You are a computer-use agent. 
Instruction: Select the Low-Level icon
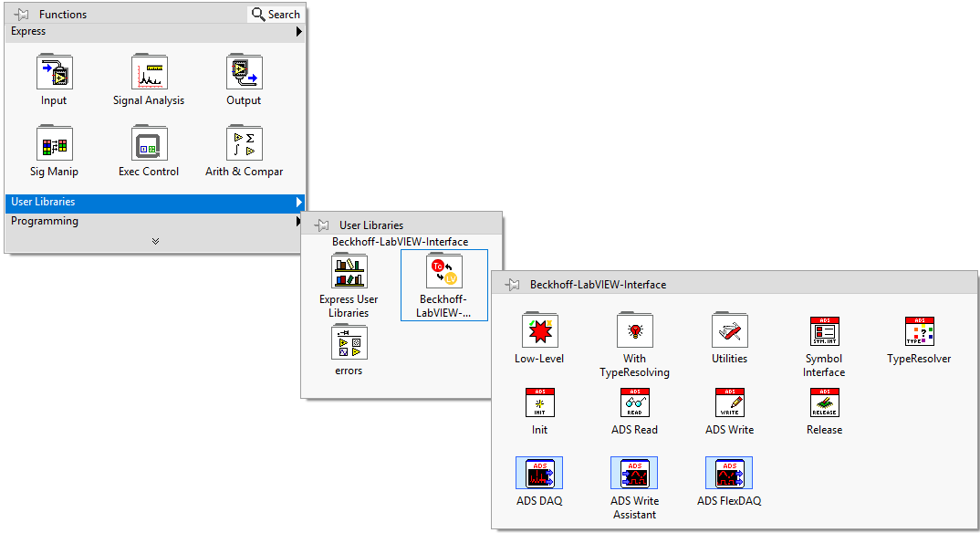pos(539,330)
